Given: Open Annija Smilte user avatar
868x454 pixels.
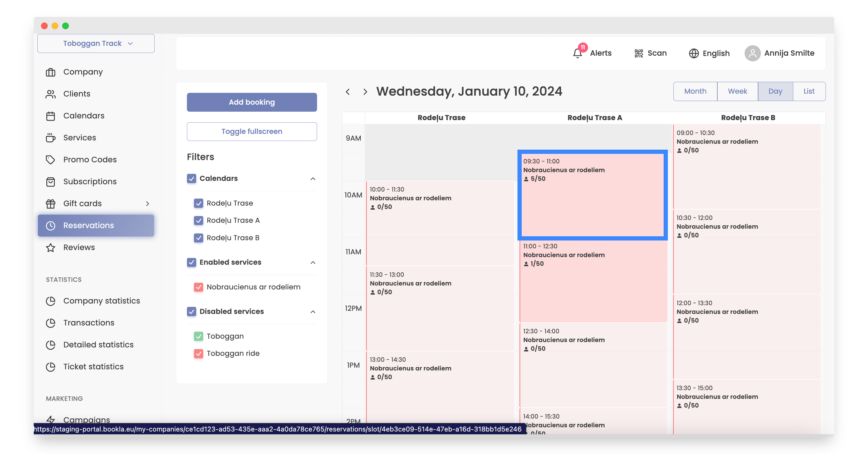Looking at the screenshot, I should coord(752,53).
